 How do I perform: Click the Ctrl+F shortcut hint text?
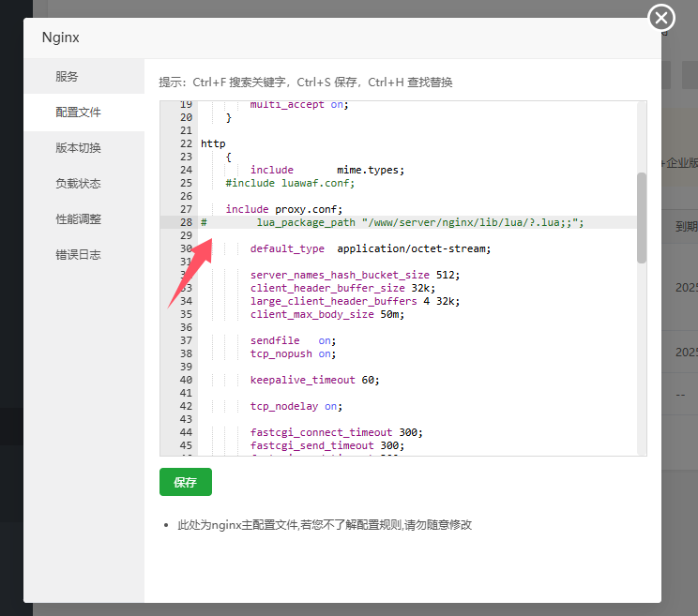238,83
